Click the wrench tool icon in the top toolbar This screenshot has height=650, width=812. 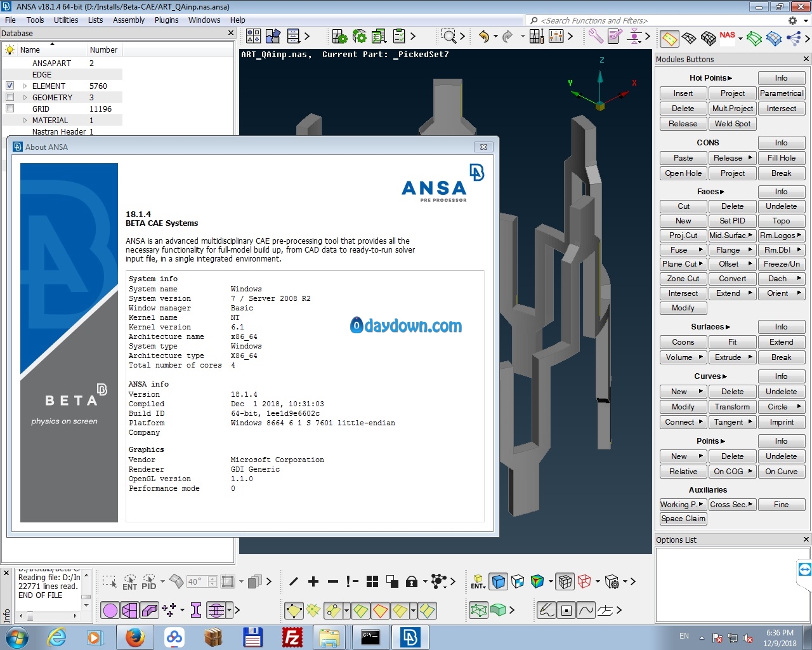(x=595, y=36)
